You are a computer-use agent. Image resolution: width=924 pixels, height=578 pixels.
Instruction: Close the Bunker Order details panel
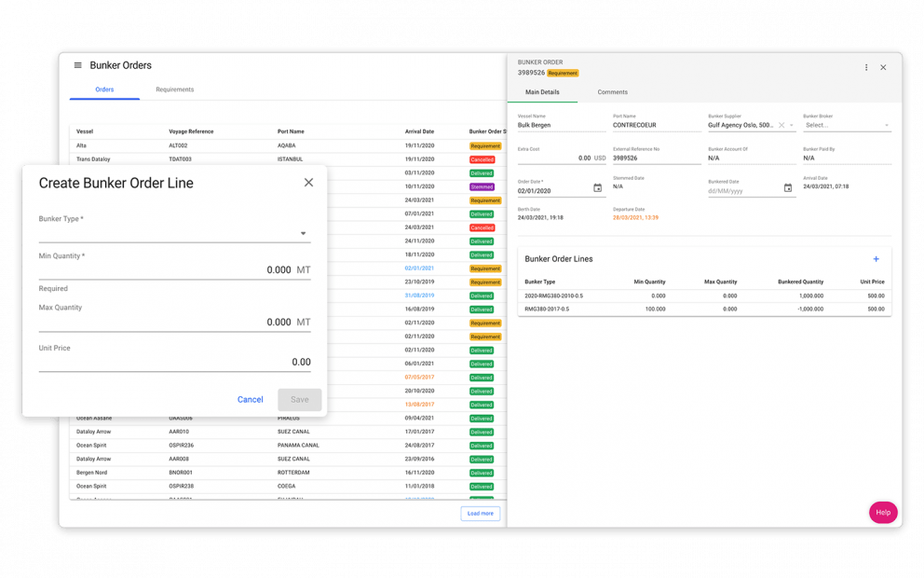click(883, 67)
